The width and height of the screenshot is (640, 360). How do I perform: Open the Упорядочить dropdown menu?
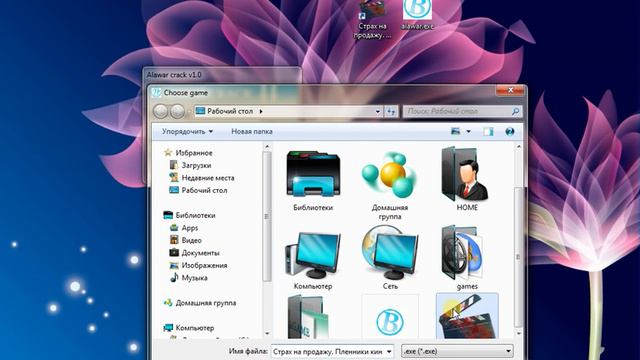tap(187, 131)
